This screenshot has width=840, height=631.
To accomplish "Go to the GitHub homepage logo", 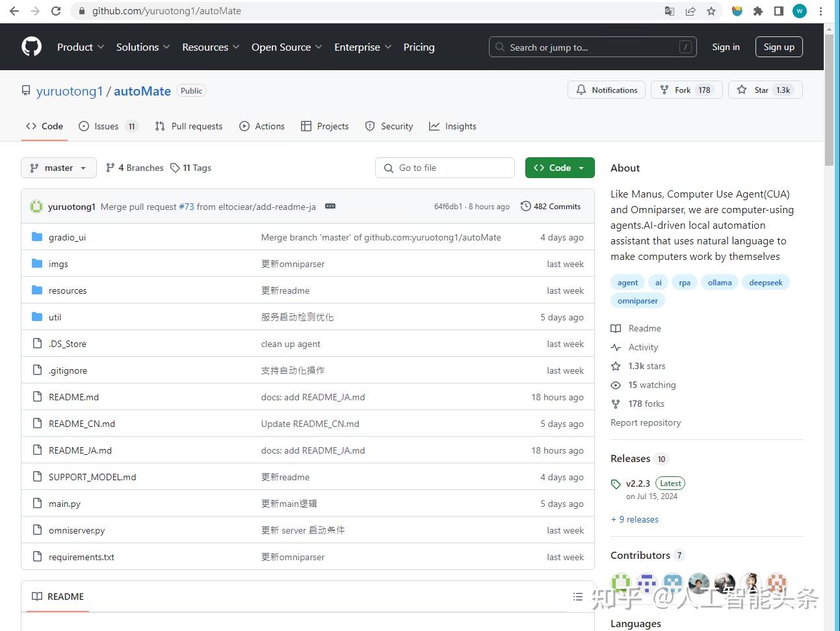I will (x=31, y=47).
